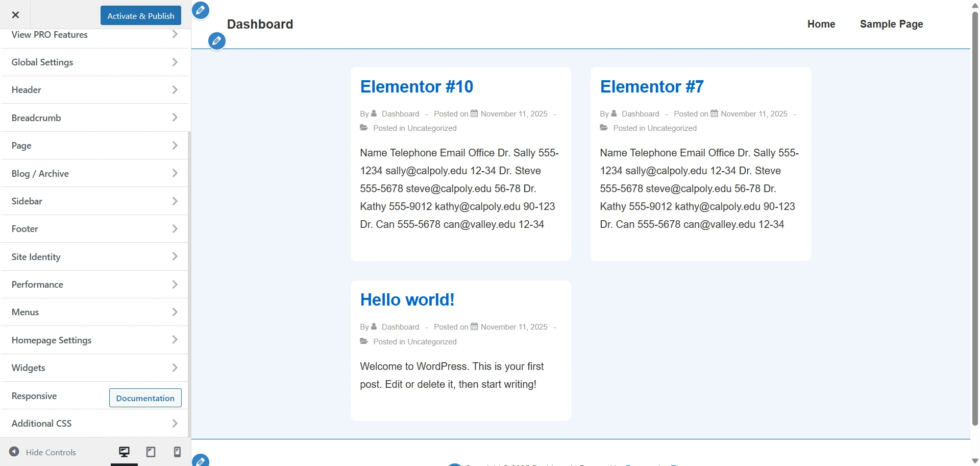Click the calendar icon in the Elementor #7 post
The height and width of the screenshot is (466, 980).
pos(715,113)
